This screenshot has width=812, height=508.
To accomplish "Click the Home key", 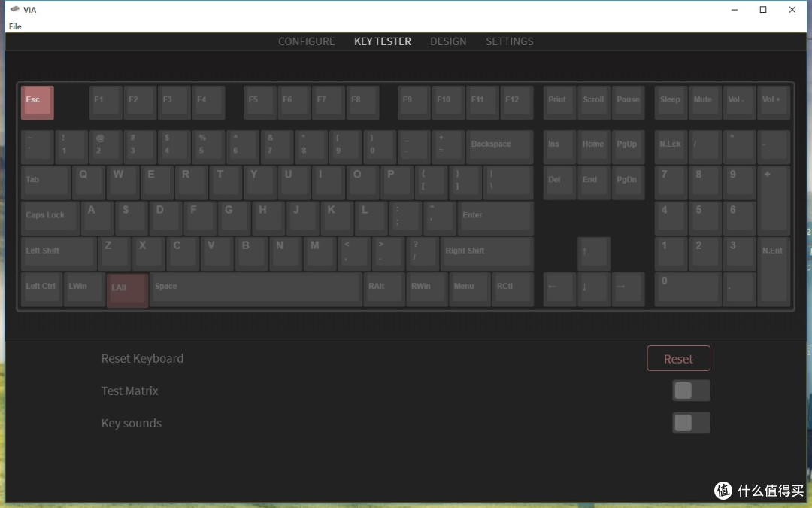I will 594,148.
